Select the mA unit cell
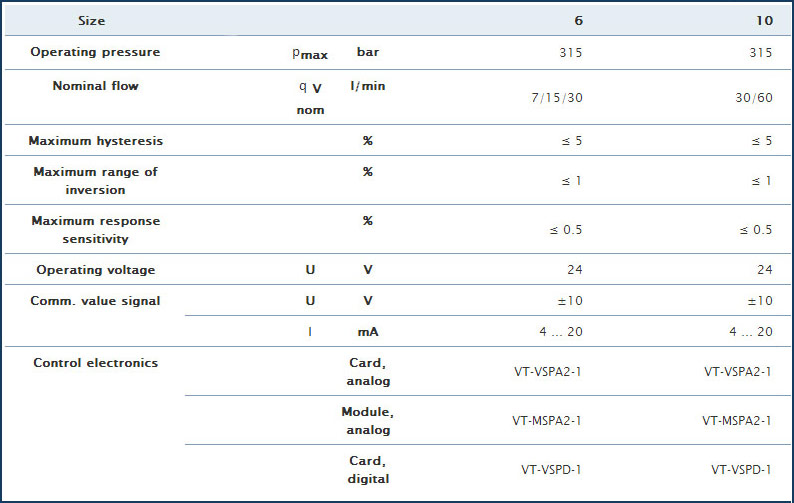794x503 pixels. pos(368,332)
